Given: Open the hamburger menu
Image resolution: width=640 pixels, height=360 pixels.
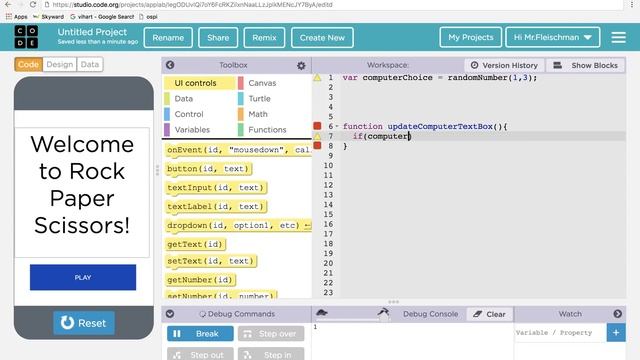Looking at the screenshot, I should coord(618,38).
